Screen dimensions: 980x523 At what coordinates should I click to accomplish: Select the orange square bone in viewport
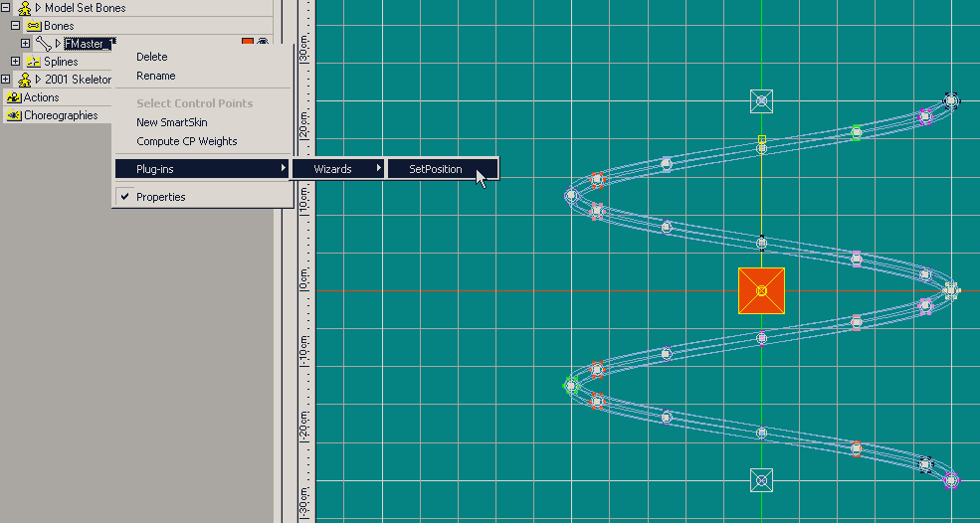coord(761,290)
